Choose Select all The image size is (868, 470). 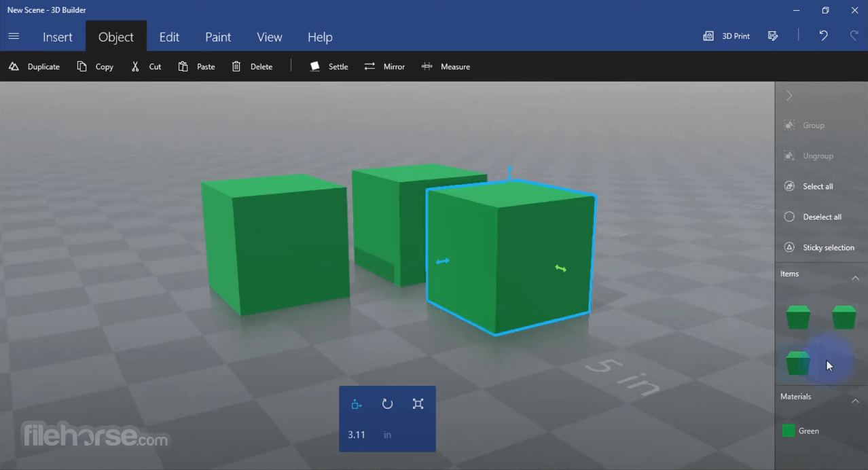pyautogui.click(x=808, y=186)
